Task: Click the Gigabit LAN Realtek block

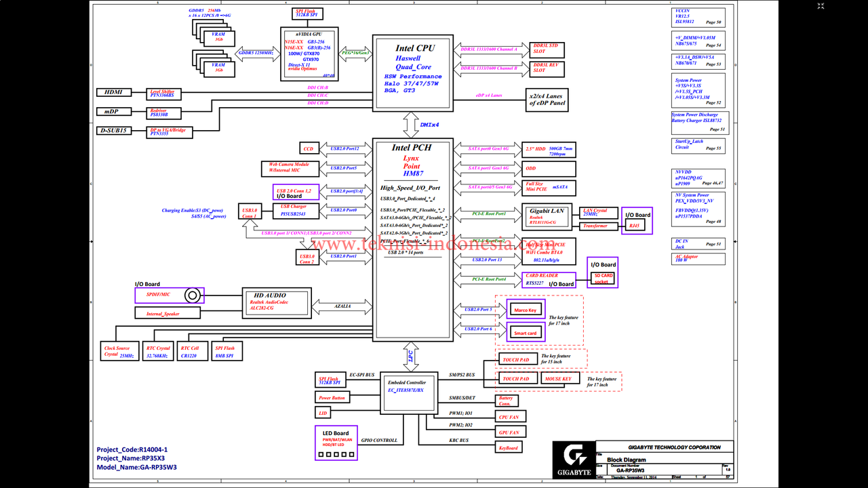Action: (x=548, y=218)
